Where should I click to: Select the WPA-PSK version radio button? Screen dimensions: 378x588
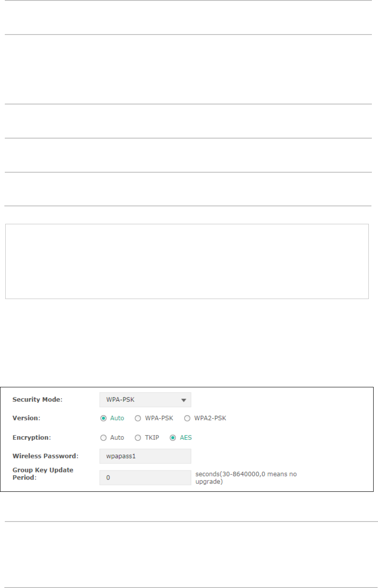tap(137, 418)
